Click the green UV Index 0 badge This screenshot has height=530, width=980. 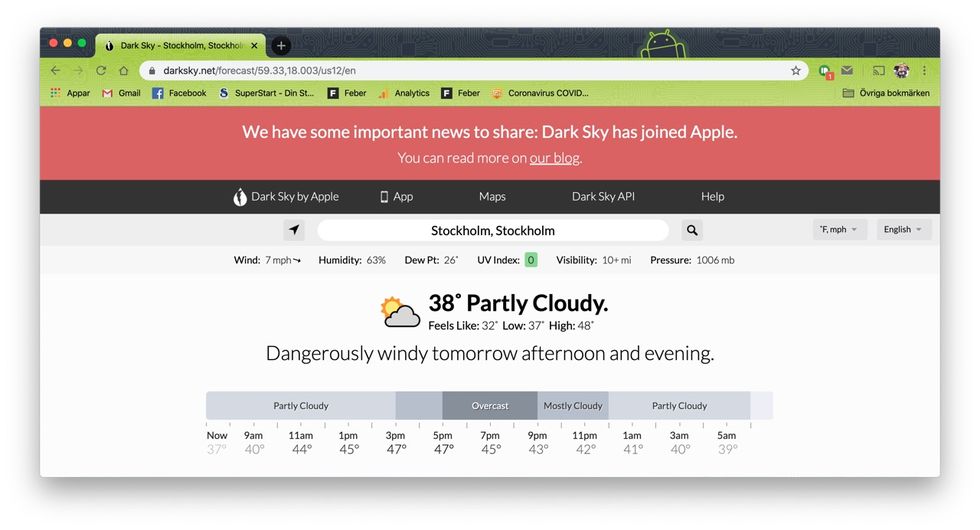tap(531, 260)
